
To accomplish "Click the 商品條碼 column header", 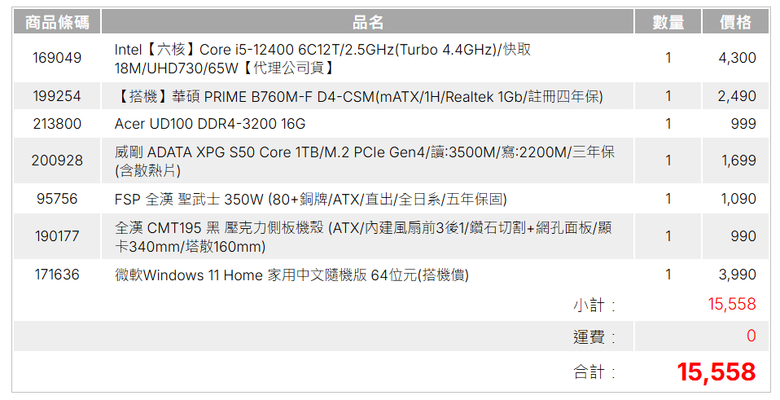I will coord(57,22).
